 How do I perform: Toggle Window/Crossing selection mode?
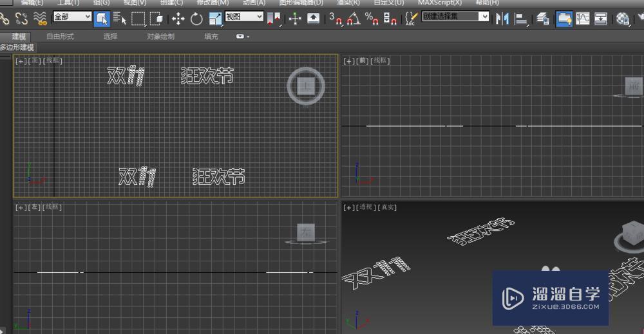tap(156, 19)
